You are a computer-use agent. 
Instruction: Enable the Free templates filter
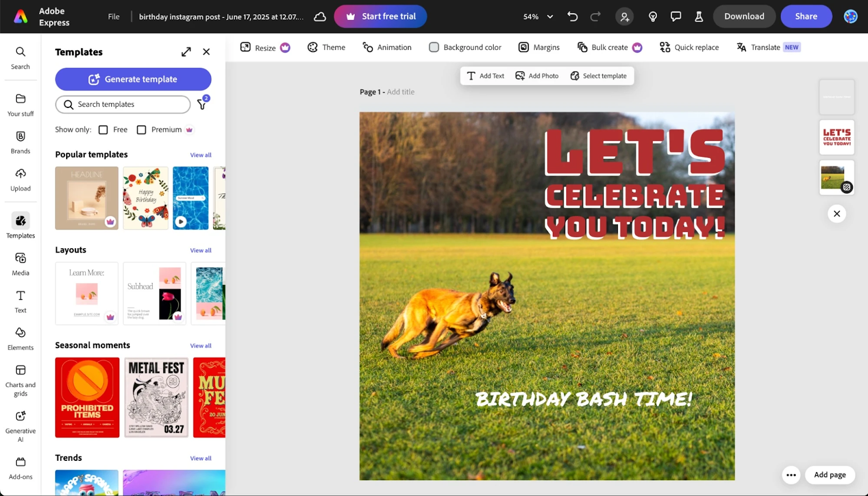coord(103,130)
